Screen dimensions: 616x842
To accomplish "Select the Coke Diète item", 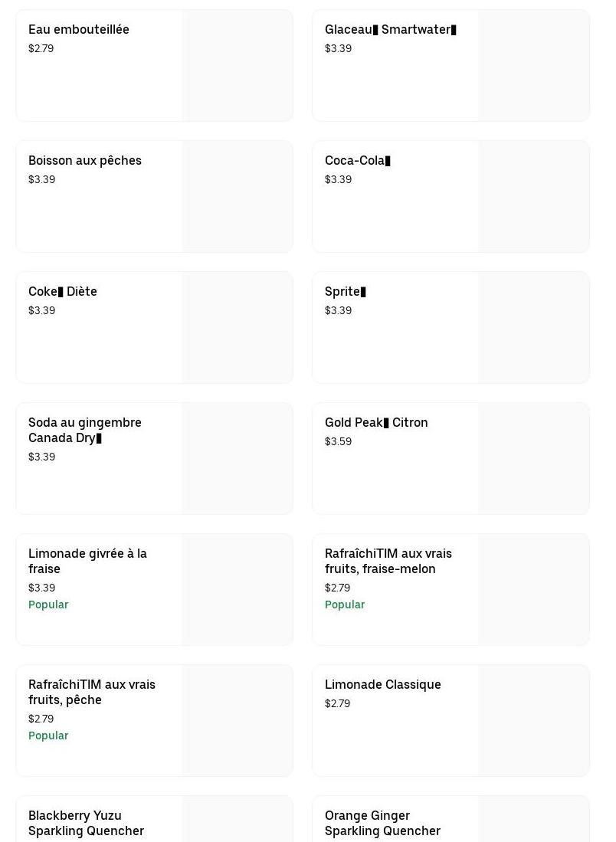I will (x=63, y=292).
